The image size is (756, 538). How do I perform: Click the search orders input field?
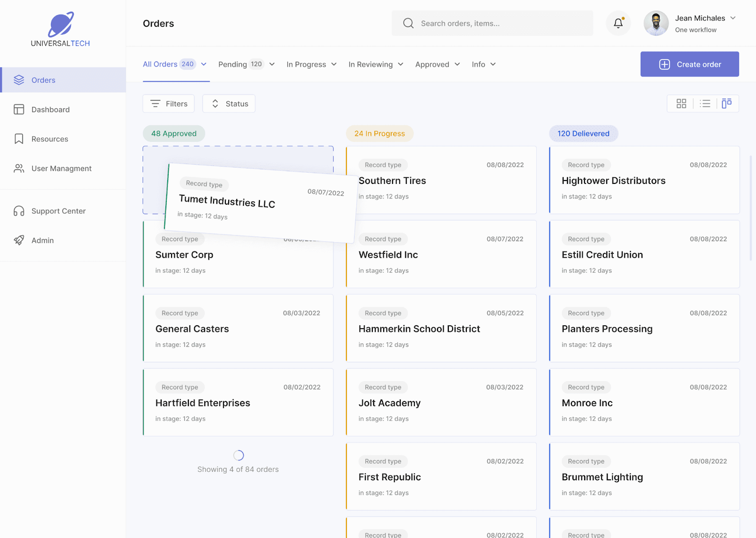click(x=492, y=23)
